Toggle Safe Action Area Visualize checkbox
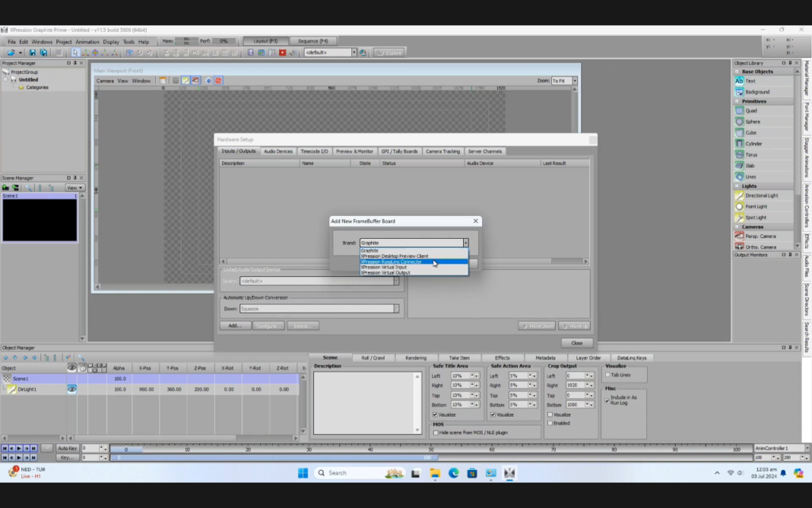This screenshot has height=508, width=812. (x=493, y=414)
